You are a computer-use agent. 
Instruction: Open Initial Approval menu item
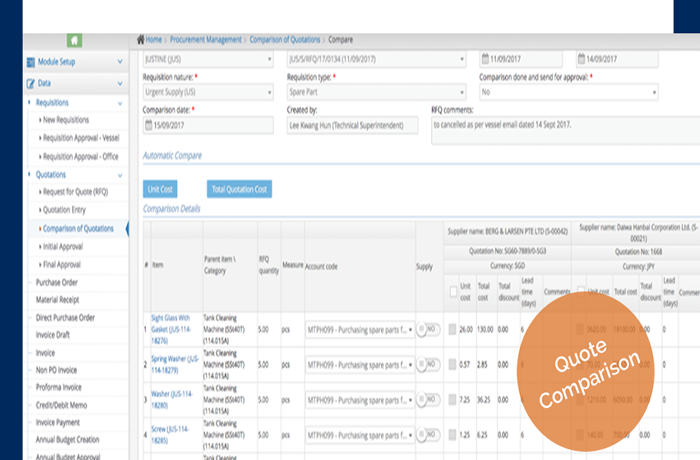(63, 246)
